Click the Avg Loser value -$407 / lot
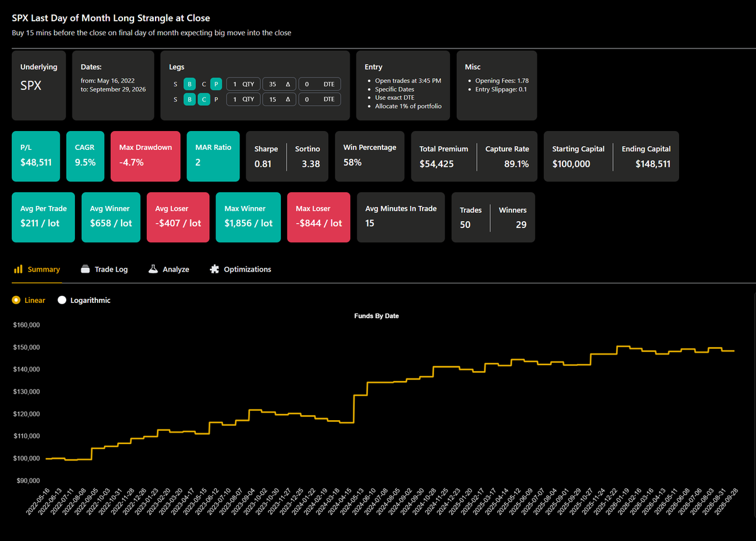Screen dimensions: 756x541 coord(178,223)
